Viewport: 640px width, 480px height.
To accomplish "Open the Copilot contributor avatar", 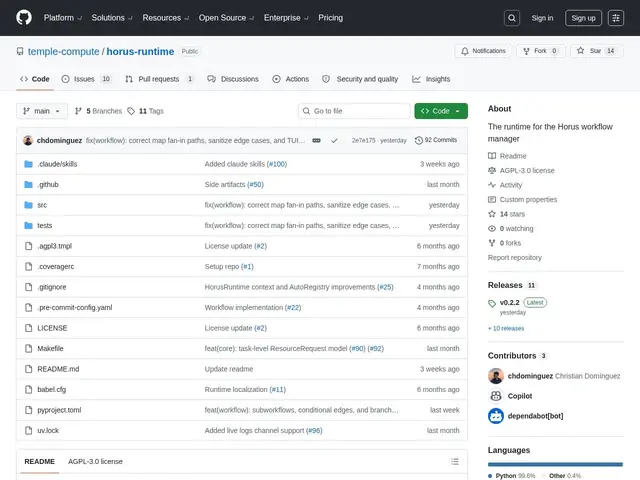I will (x=496, y=396).
